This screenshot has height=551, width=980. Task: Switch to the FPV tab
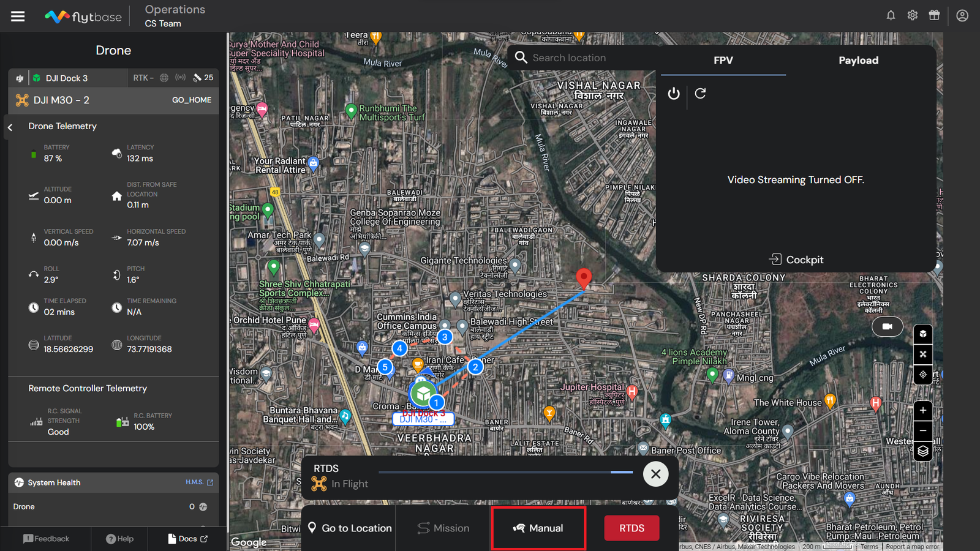pos(723,60)
